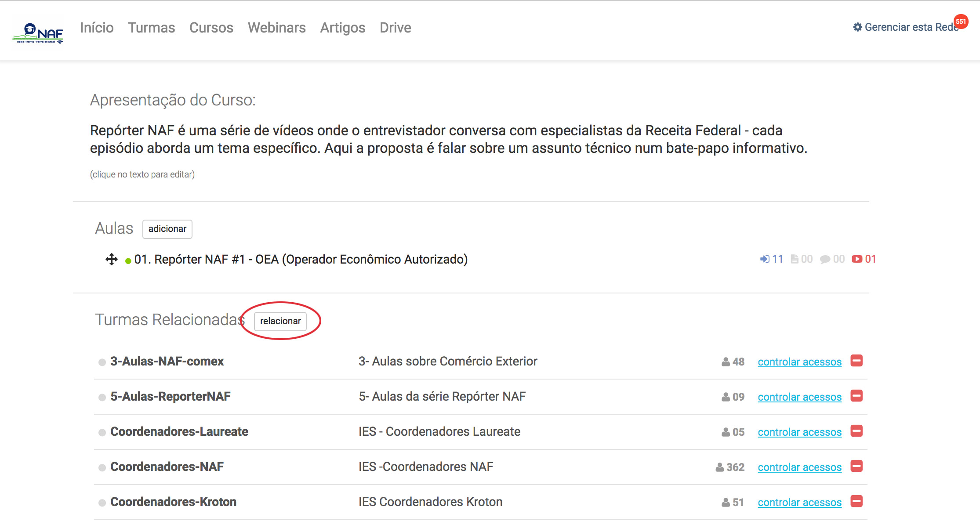The height and width of the screenshot is (521, 980).
Task: Click the relacionar button
Action: pyautogui.click(x=280, y=321)
